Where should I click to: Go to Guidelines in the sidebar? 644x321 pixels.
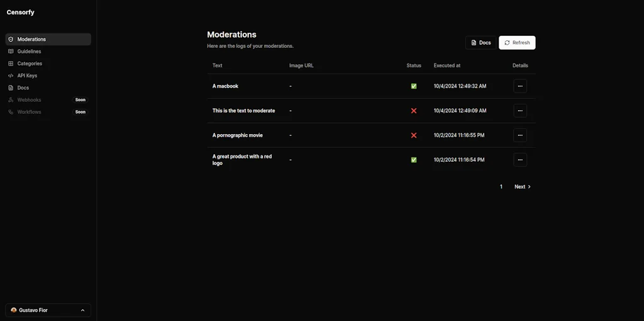(48, 52)
